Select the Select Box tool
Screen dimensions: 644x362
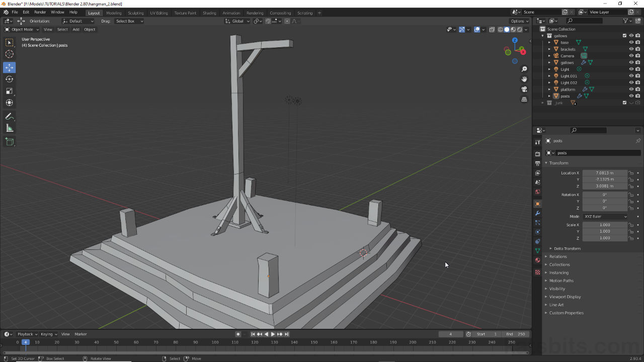click(x=10, y=43)
